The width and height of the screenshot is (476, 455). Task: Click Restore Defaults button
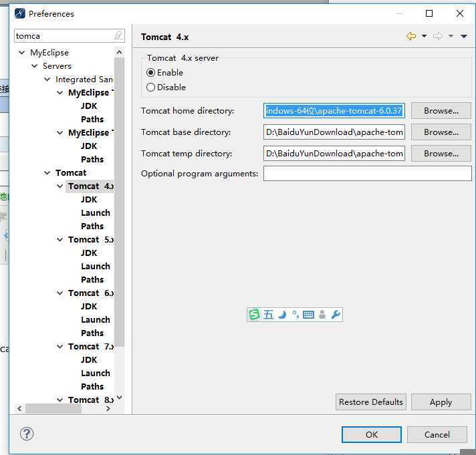(x=370, y=402)
